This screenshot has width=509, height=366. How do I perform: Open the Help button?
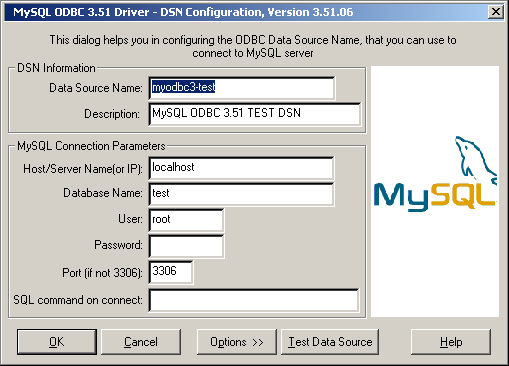[451, 342]
